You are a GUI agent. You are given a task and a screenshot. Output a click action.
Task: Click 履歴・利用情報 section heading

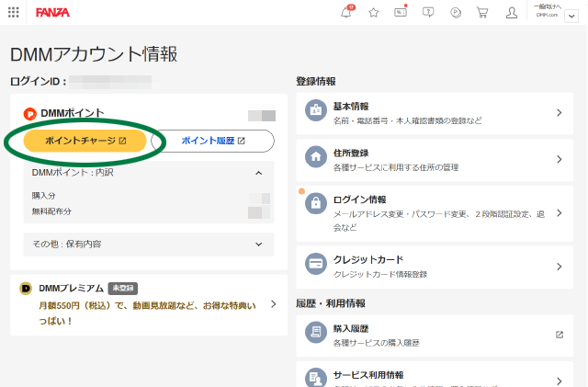(x=331, y=303)
